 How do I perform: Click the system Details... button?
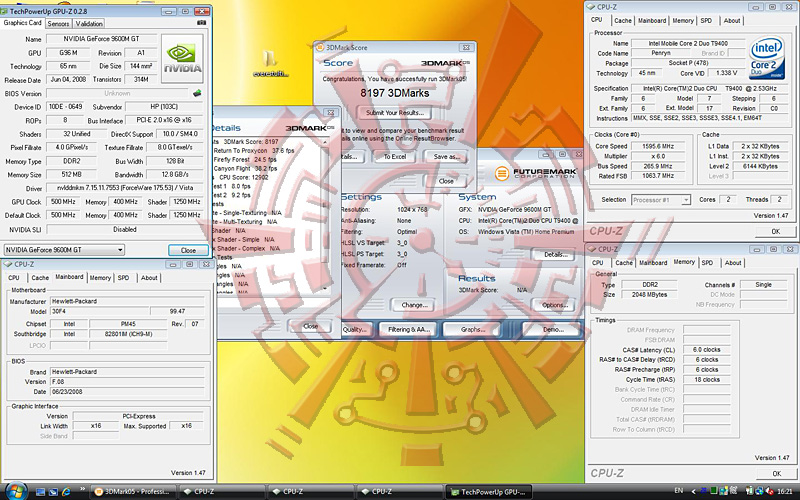[x=555, y=254]
